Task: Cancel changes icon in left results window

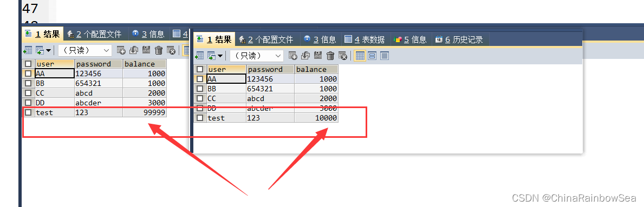Action: click(171, 50)
